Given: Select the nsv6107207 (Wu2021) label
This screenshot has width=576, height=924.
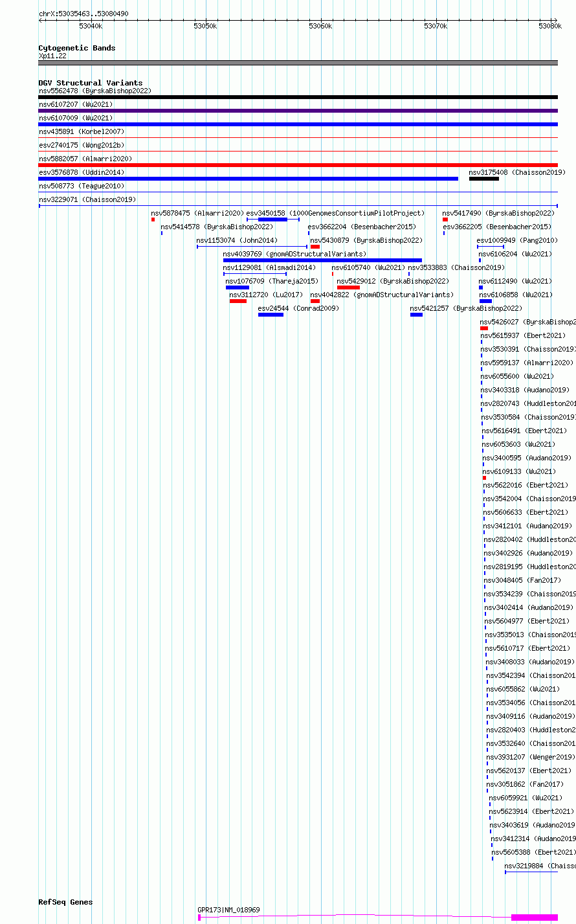Looking at the screenshot, I should [x=76, y=104].
